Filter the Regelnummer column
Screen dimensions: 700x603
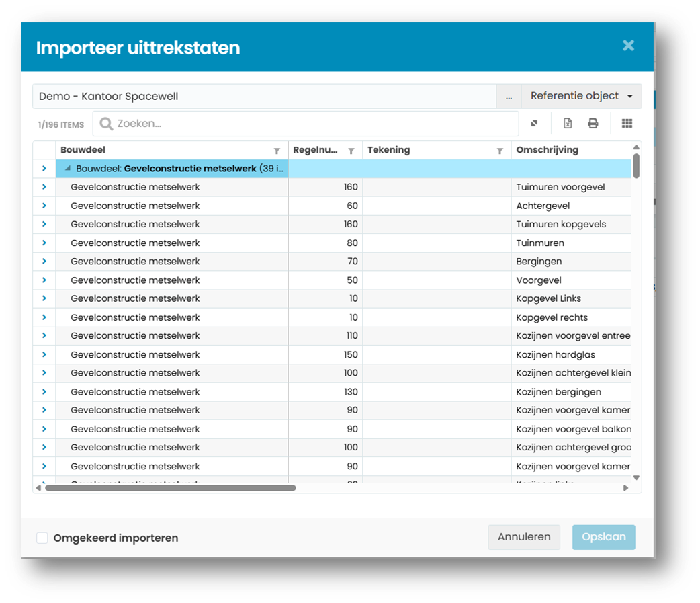351,151
